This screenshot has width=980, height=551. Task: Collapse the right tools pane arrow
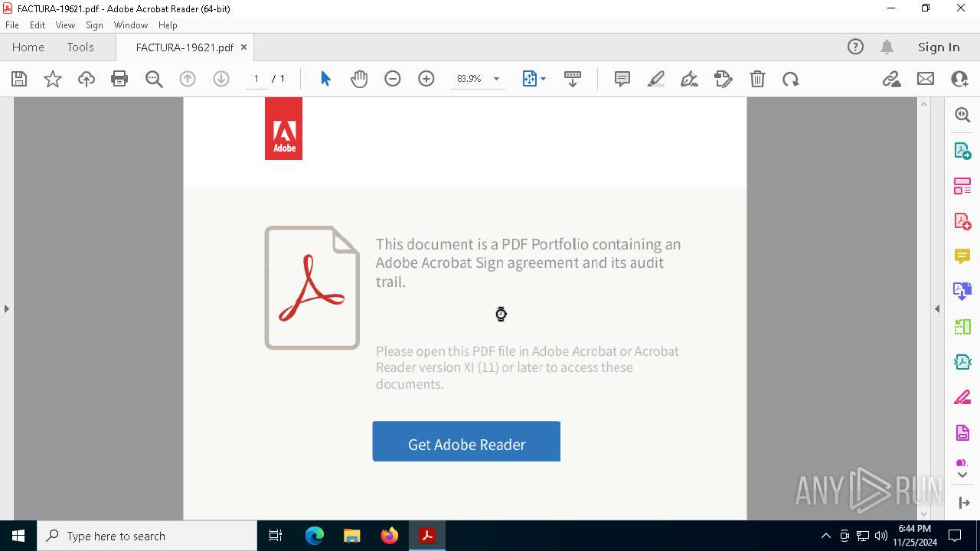[937, 308]
